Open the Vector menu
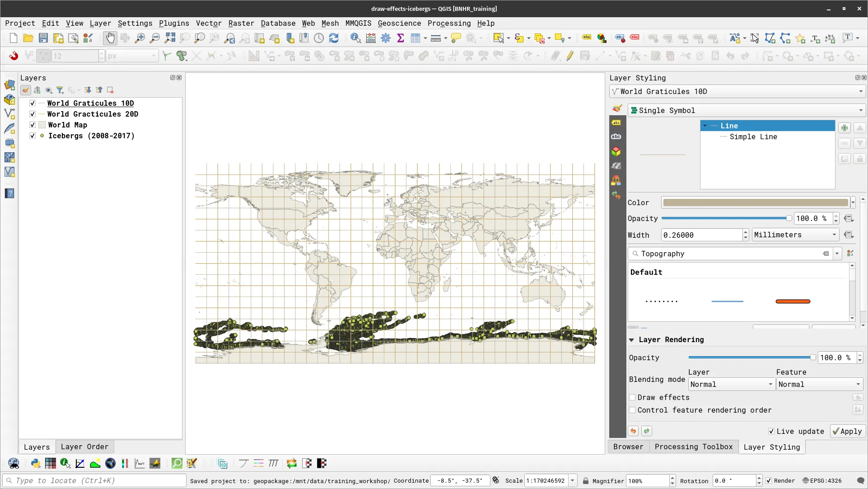 click(208, 23)
